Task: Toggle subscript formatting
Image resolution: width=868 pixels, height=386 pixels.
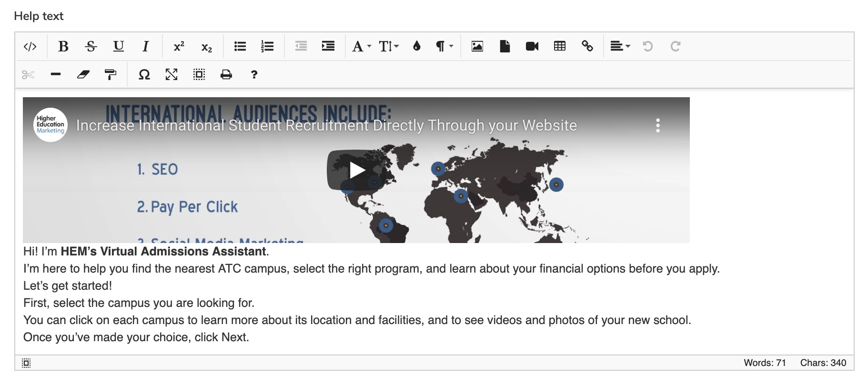Action: (x=206, y=46)
